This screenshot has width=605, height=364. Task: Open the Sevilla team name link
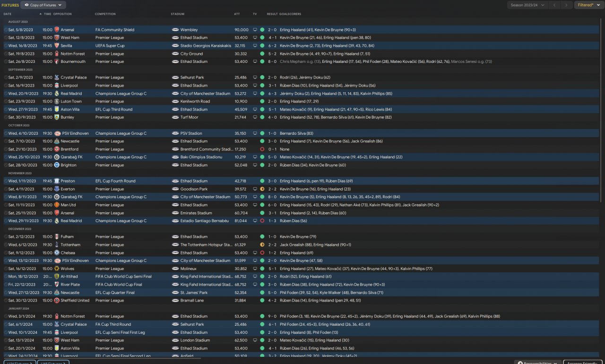point(67,46)
